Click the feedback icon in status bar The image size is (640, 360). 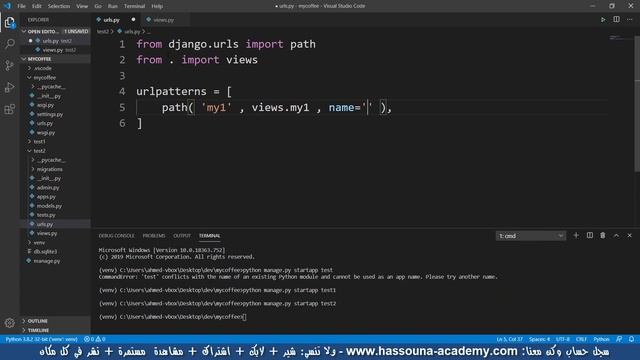point(619,339)
